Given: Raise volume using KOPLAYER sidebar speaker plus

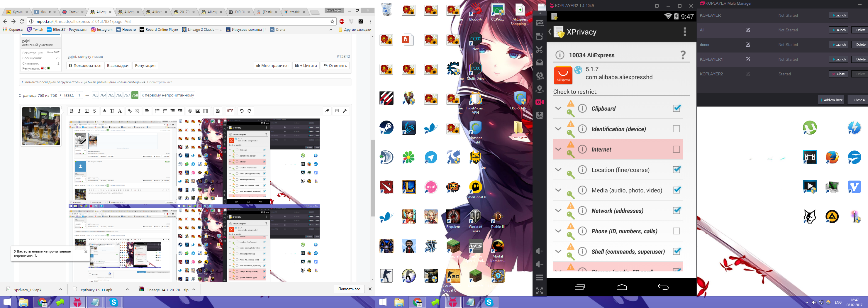Looking at the screenshot, I should coord(540,251).
